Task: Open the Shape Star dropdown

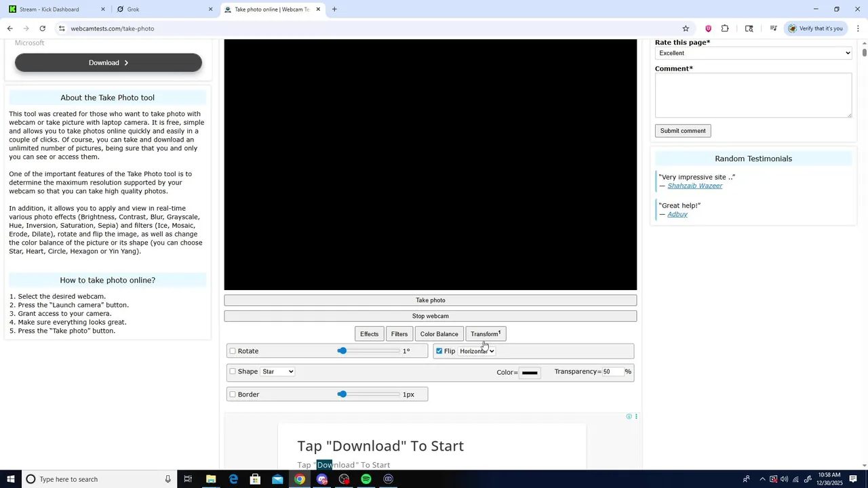Action: 277,371
